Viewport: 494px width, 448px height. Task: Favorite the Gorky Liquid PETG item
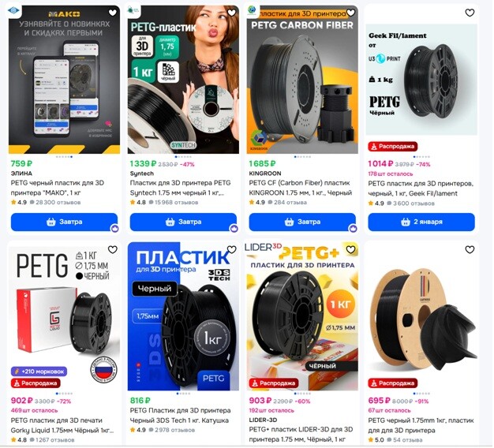click(x=113, y=250)
